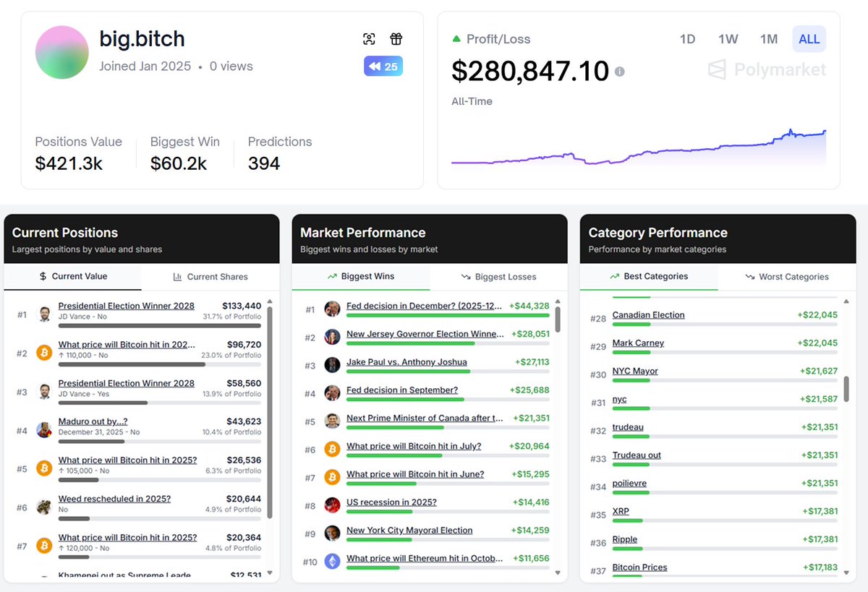Viewport: 868px width, 592px height.
Task: Open the Canadian Election category
Action: click(648, 315)
